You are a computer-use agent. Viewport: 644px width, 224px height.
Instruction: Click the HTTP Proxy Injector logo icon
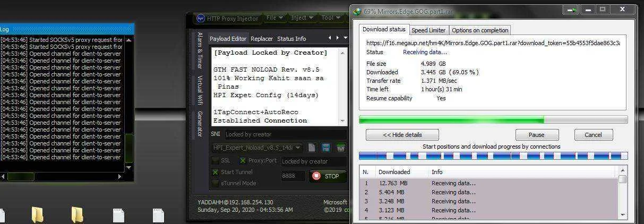coord(200,18)
